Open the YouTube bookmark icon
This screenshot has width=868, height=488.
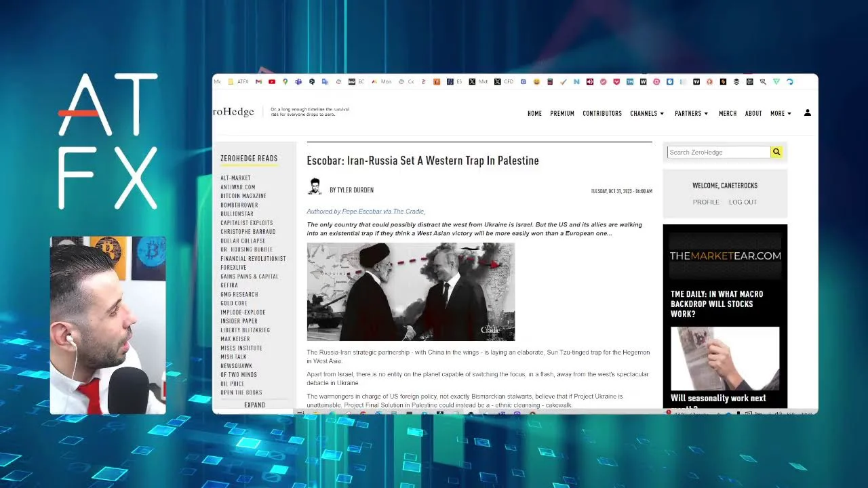[272, 82]
